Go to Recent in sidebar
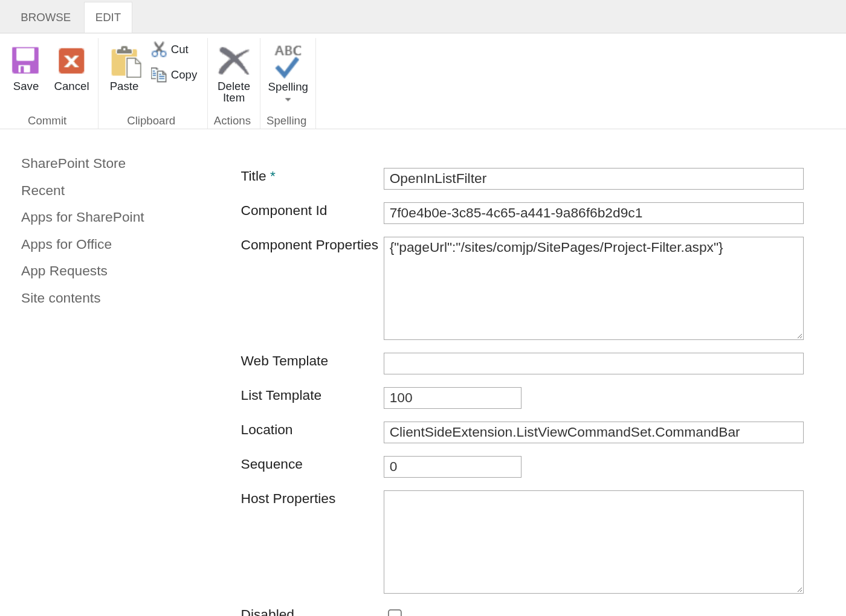The height and width of the screenshot is (616, 846). [x=43, y=191]
